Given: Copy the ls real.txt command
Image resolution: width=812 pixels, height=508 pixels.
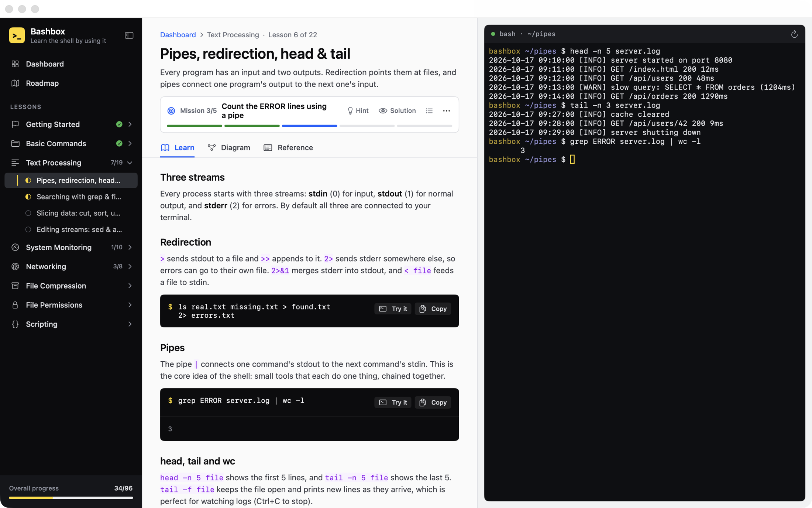Looking at the screenshot, I should (433, 309).
